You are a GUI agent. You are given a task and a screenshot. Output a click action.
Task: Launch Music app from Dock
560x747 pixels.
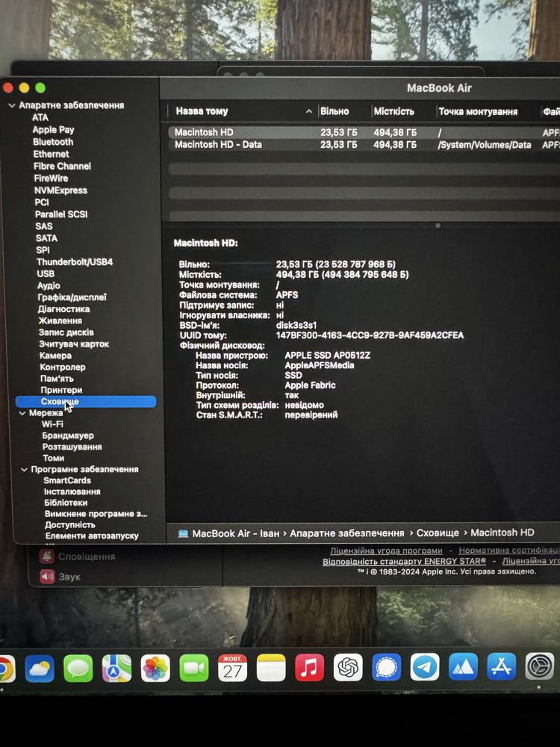[310, 667]
